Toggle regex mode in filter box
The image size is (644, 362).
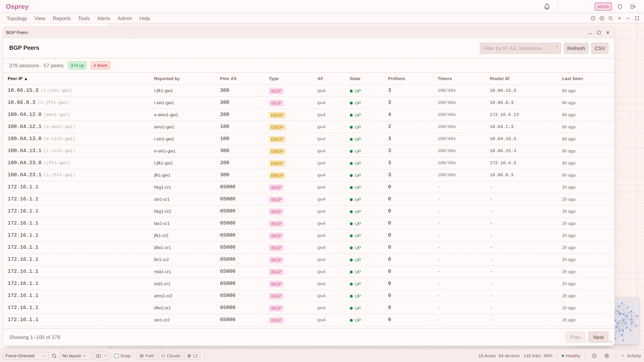[555, 48]
